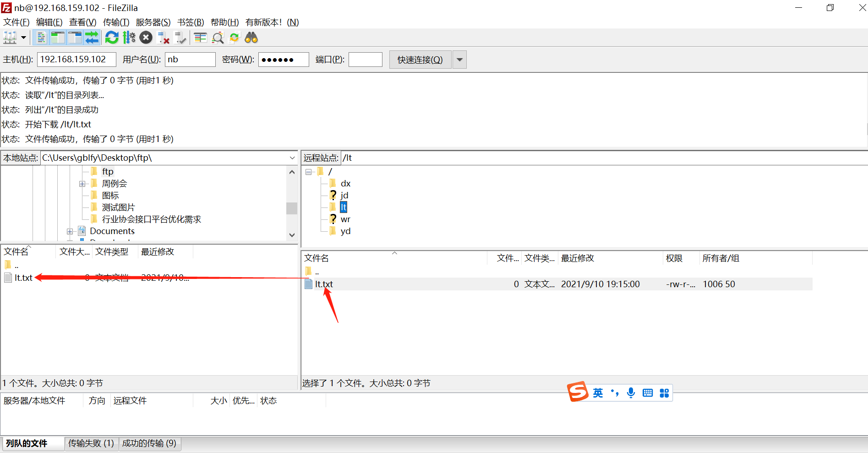
Task: Toggle remote directory tree display
Action: pos(75,38)
